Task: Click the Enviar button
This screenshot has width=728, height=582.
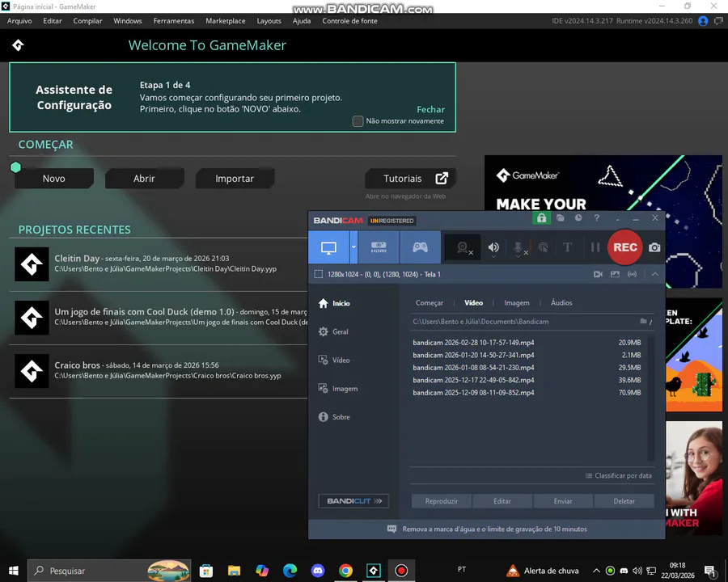Action: click(563, 501)
